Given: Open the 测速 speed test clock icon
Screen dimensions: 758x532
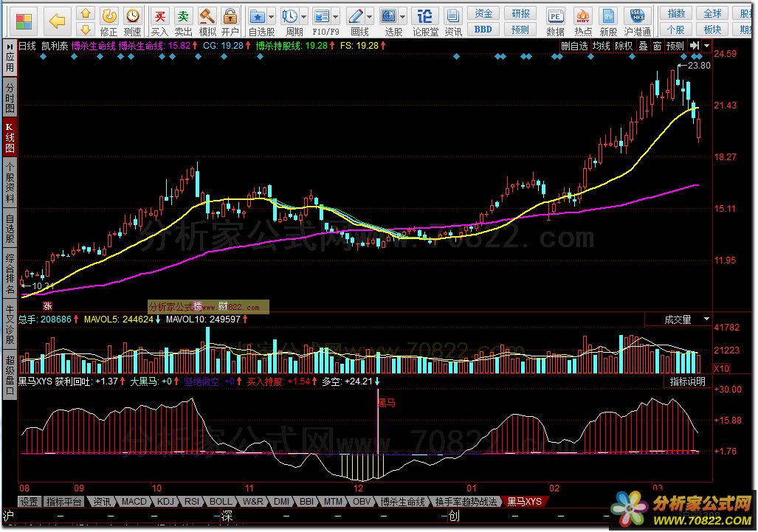Looking at the screenshot, I should click(132, 21).
